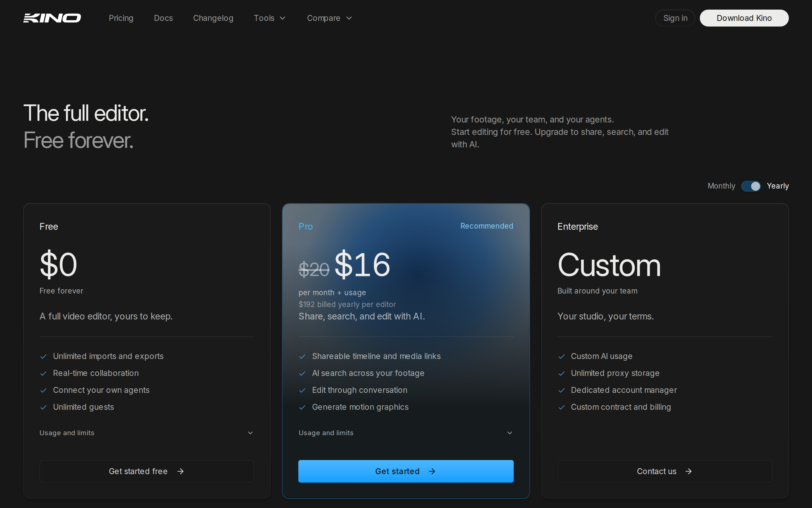Click 'A full video editor, yours to keep.'
This screenshot has width=812, height=508.
click(x=106, y=316)
